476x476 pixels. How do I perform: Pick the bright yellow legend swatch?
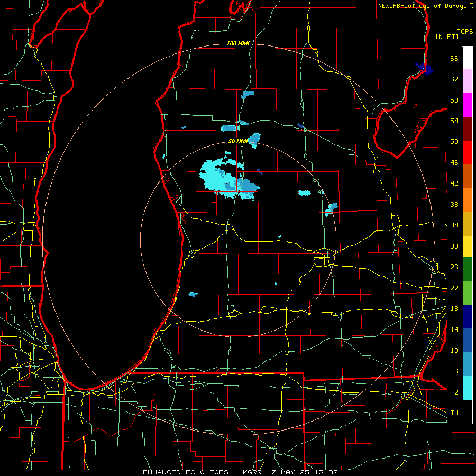pos(467,246)
